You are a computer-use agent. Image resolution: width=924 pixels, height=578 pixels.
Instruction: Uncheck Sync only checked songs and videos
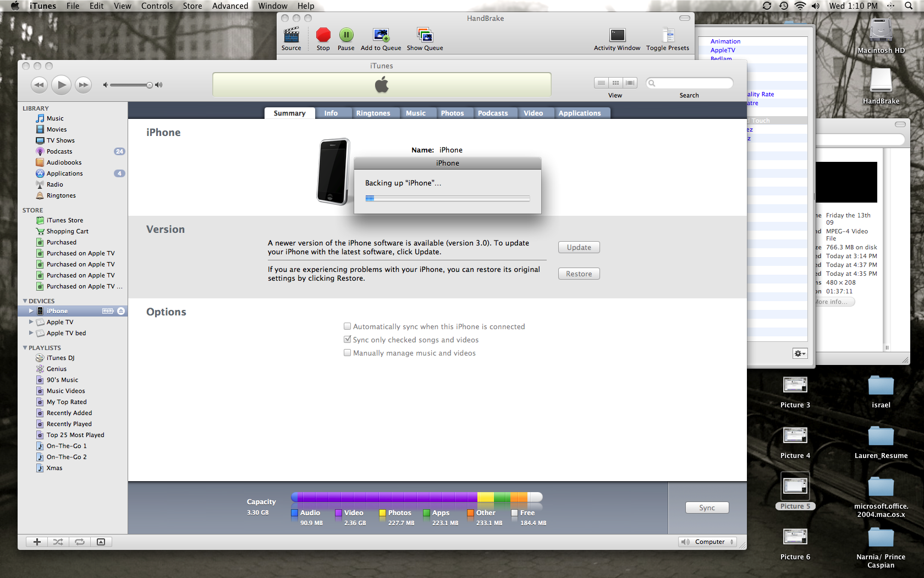pos(347,340)
